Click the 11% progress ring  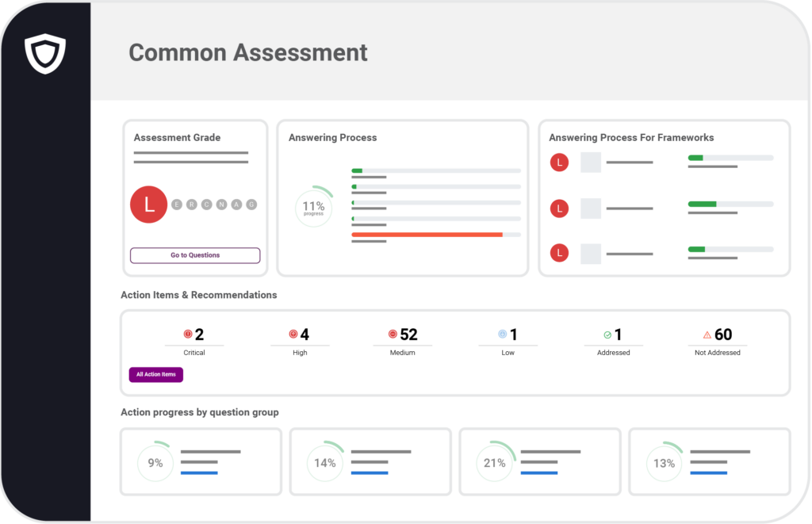(314, 207)
